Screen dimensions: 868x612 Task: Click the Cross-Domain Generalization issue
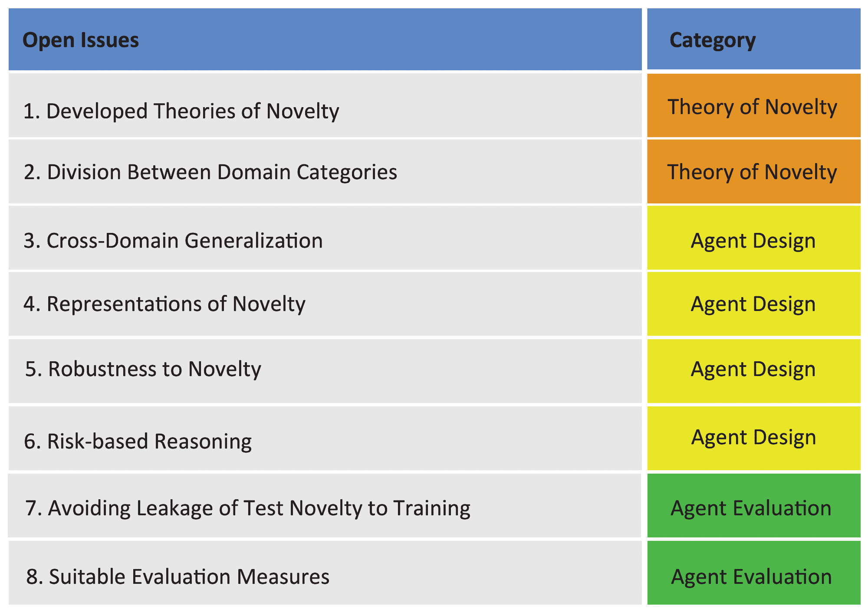click(173, 240)
